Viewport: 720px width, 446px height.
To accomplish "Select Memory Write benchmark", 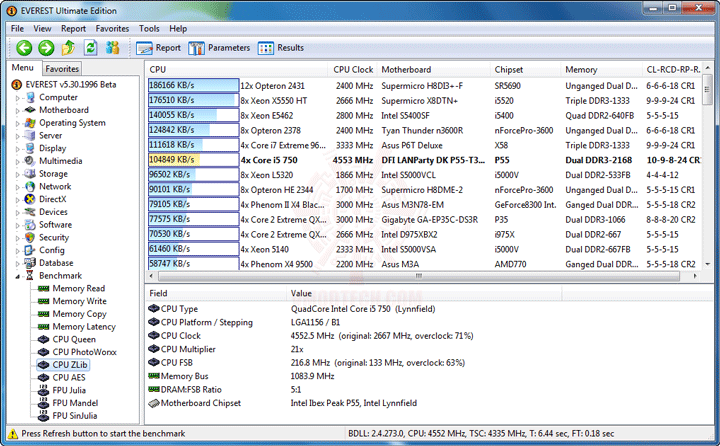I will pos(79,301).
